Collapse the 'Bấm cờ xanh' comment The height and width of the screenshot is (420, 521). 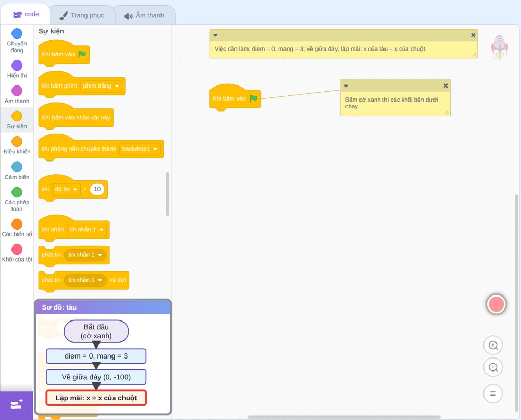[346, 86]
